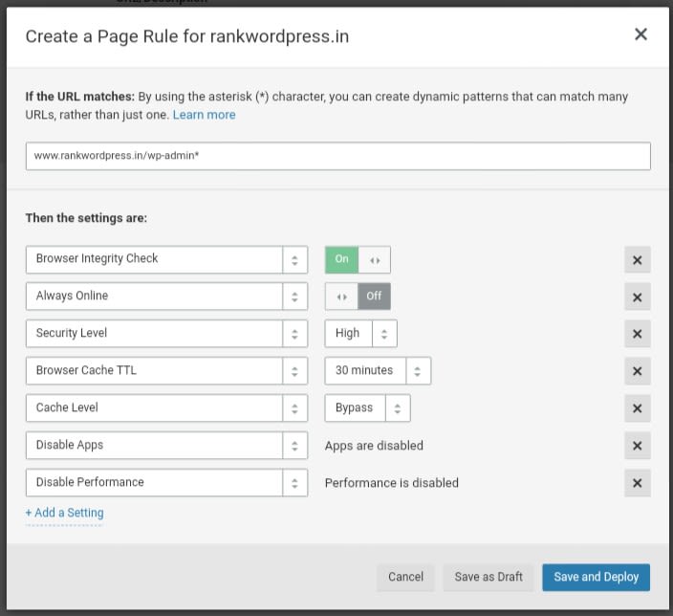The height and width of the screenshot is (616, 673).
Task: Remove the Disable Apps setting row
Action: (638, 446)
